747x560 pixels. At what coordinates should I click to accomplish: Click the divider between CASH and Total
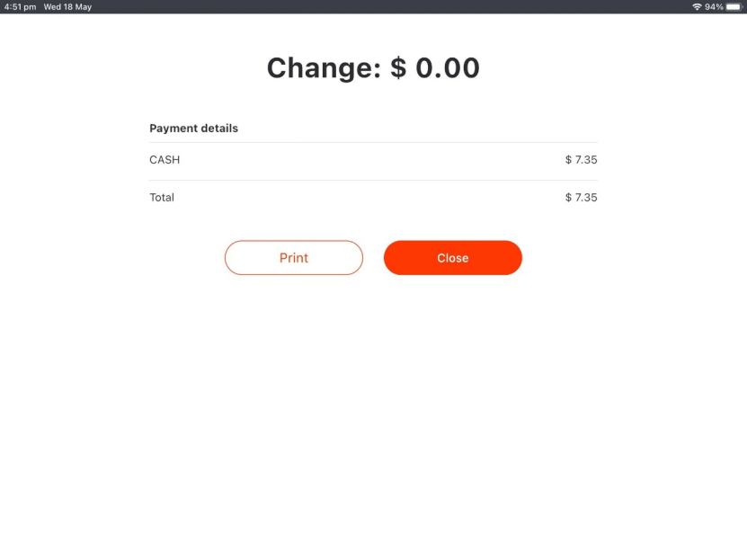[373, 180]
